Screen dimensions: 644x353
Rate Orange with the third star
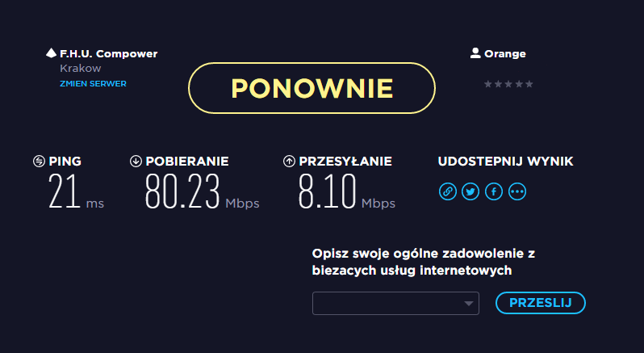(x=508, y=84)
